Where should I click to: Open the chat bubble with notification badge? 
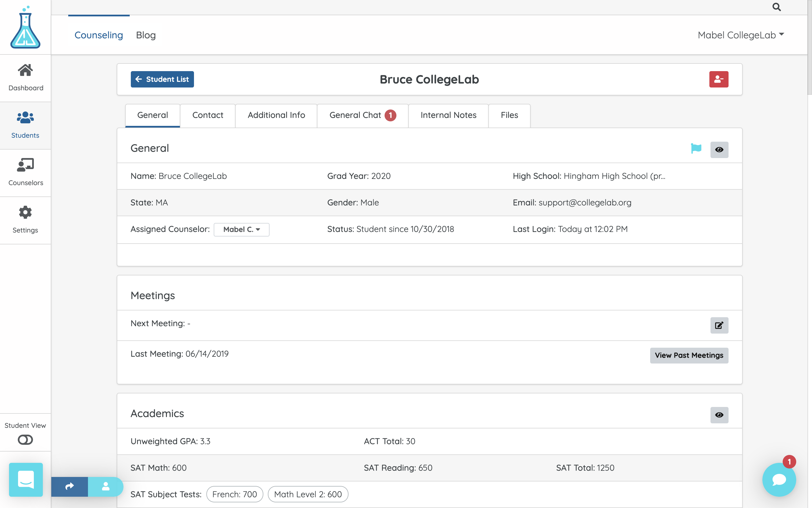(779, 479)
